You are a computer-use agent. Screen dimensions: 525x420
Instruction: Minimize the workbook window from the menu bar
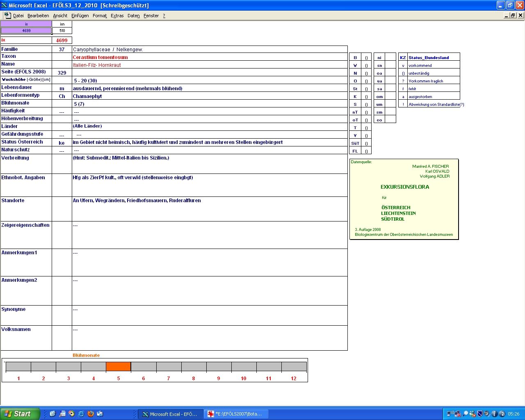point(507,15)
